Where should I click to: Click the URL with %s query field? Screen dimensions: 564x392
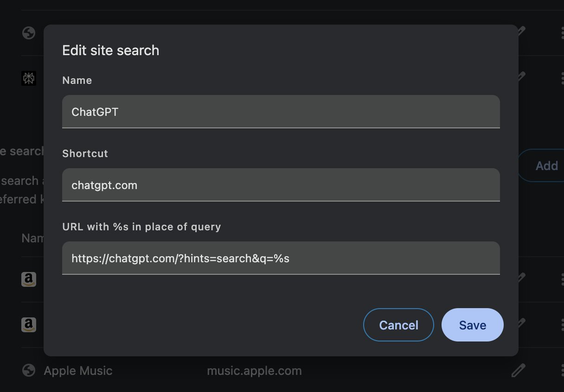[x=281, y=258]
